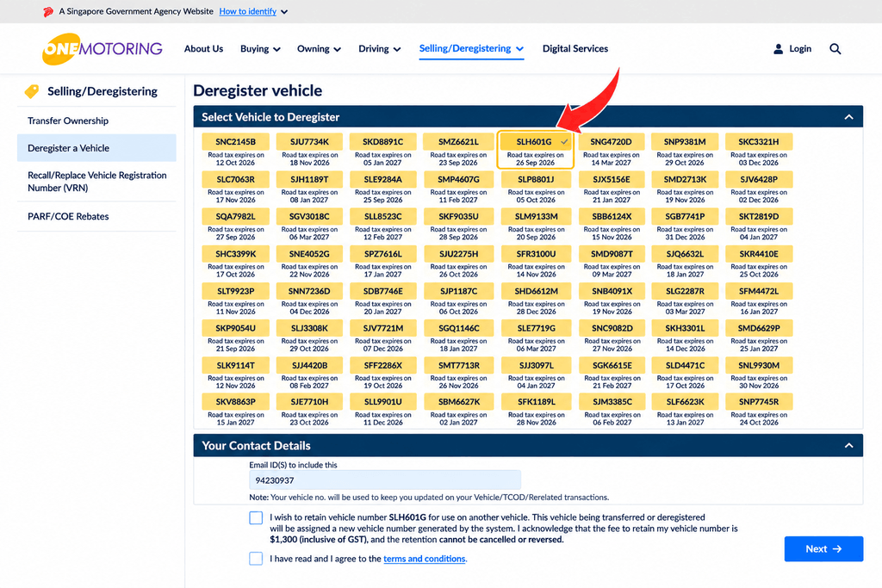Select vehicle SLC7063R
Viewport: 882px width, 588px height.
click(x=236, y=179)
